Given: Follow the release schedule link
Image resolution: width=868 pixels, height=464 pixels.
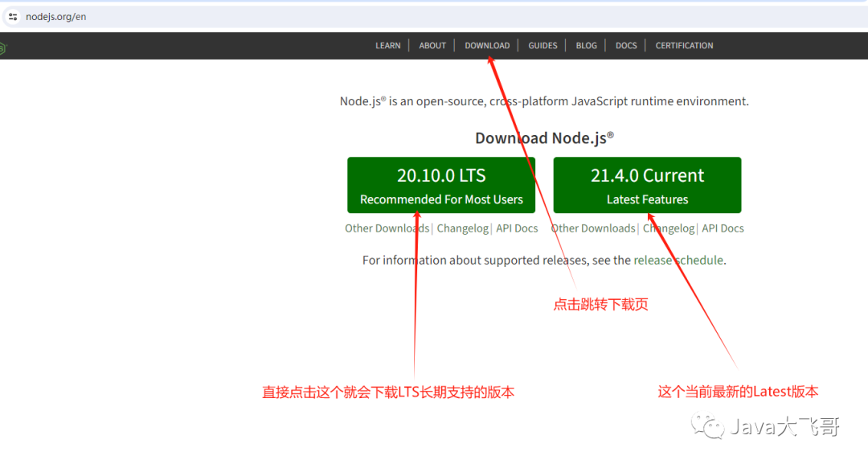Looking at the screenshot, I should pyautogui.click(x=678, y=261).
